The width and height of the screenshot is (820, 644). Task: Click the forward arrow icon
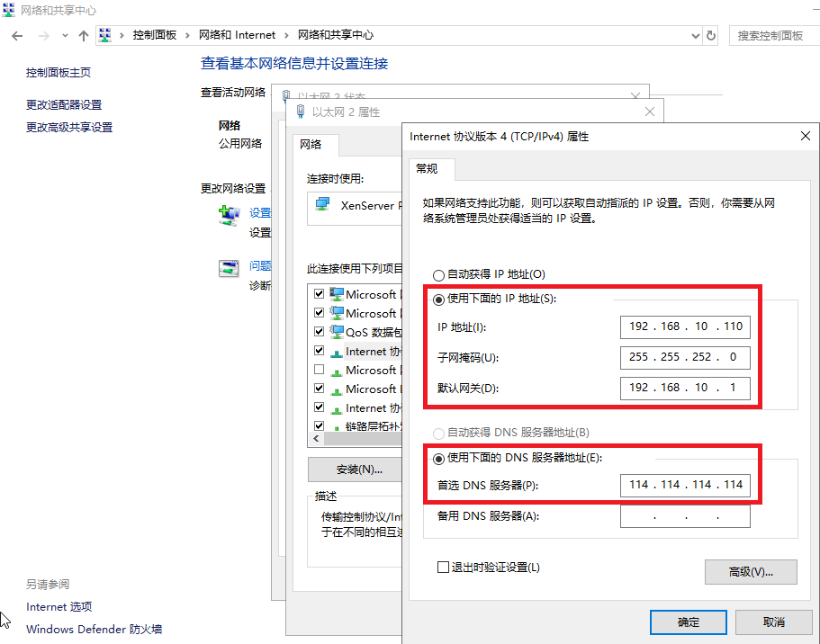click(43, 35)
